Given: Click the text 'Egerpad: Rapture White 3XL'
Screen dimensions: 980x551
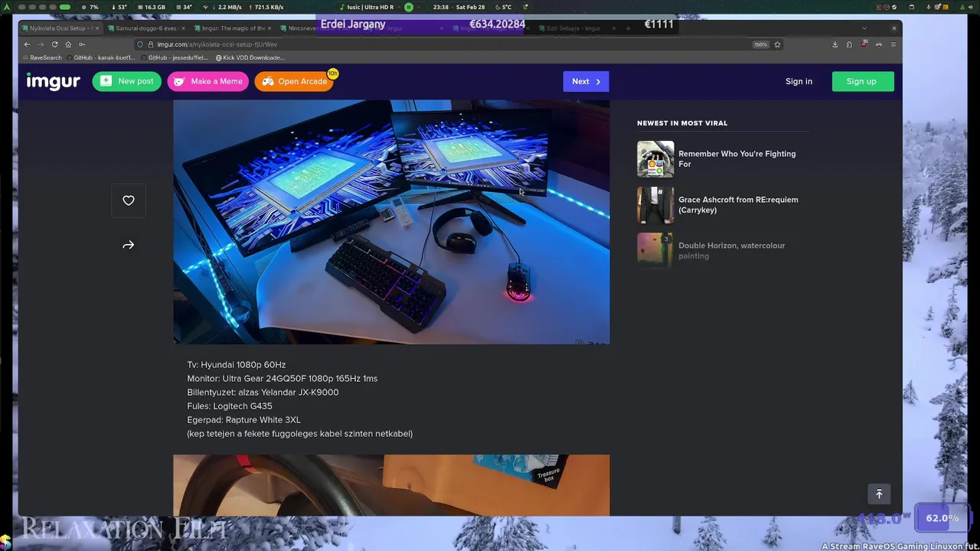Looking at the screenshot, I should (243, 420).
